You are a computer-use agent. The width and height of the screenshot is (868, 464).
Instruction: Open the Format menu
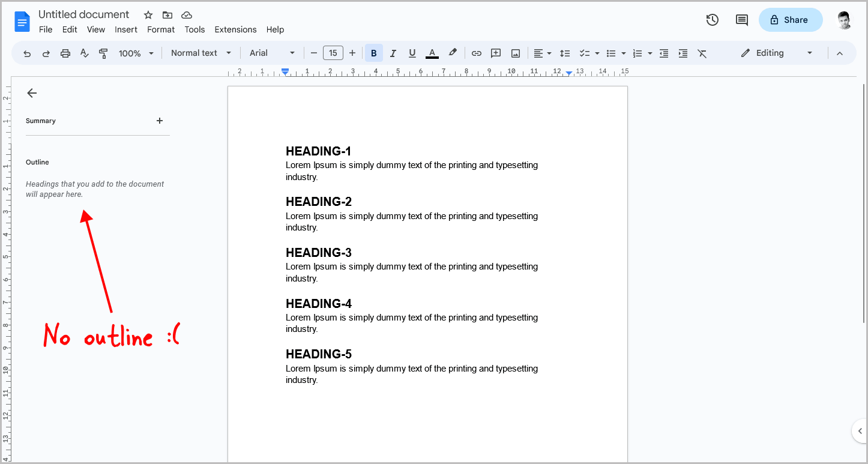[x=161, y=29]
